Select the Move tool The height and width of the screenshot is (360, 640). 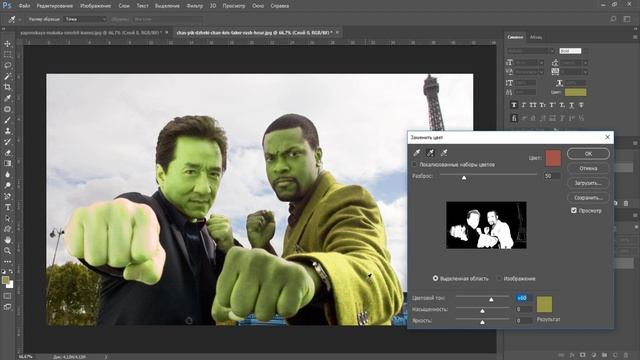[7, 44]
